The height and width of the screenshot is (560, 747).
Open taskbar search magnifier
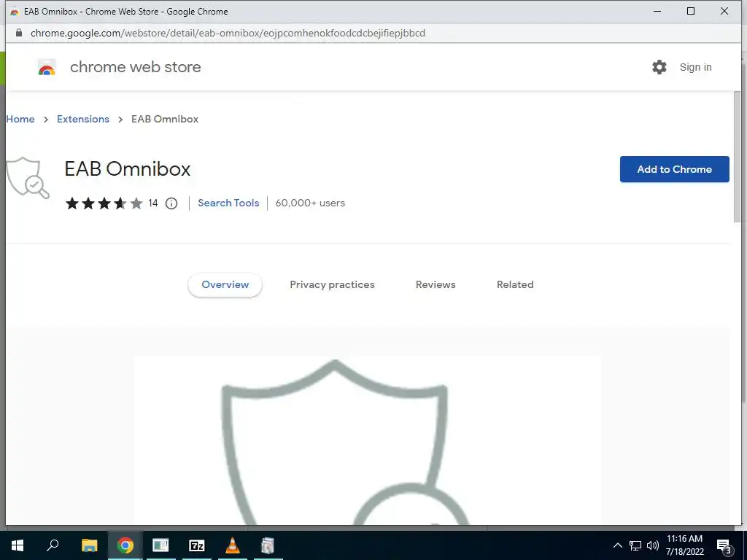pos(53,545)
